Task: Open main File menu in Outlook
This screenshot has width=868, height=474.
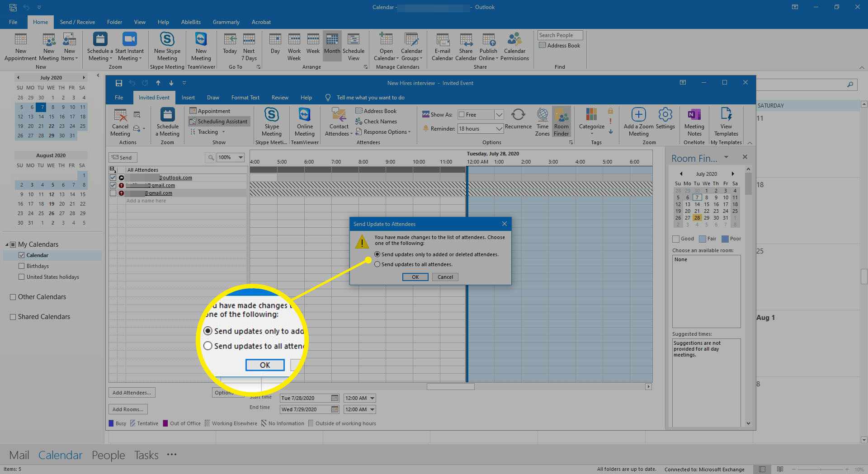Action: pos(13,22)
